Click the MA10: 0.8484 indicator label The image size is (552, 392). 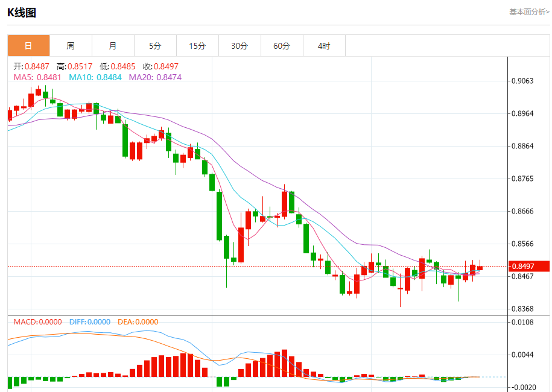[95, 77]
